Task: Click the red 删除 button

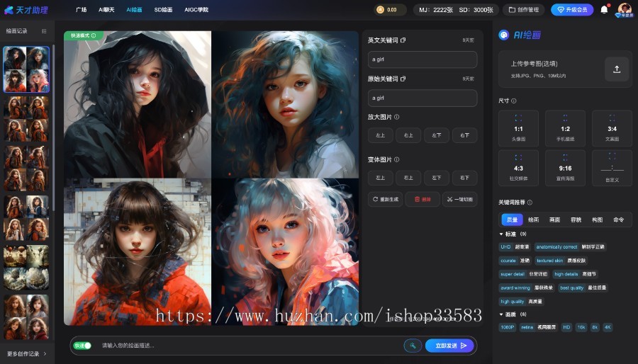Action: click(422, 200)
